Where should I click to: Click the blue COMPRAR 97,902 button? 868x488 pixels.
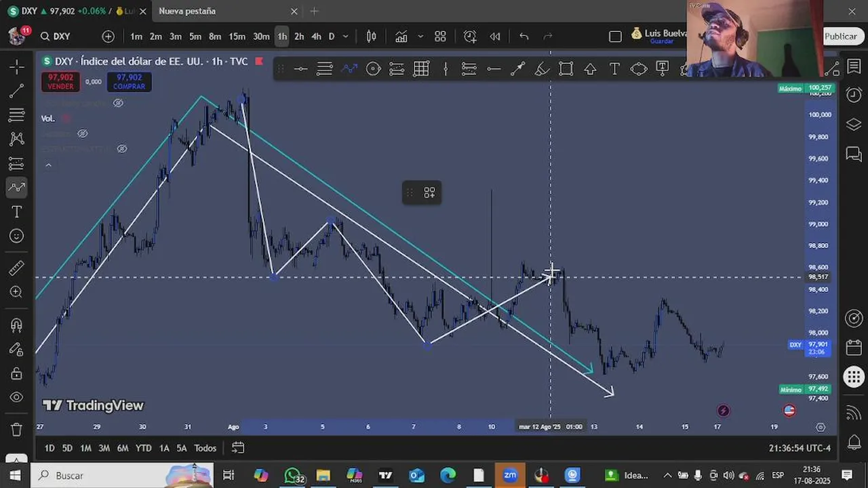pyautogui.click(x=129, y=82)
